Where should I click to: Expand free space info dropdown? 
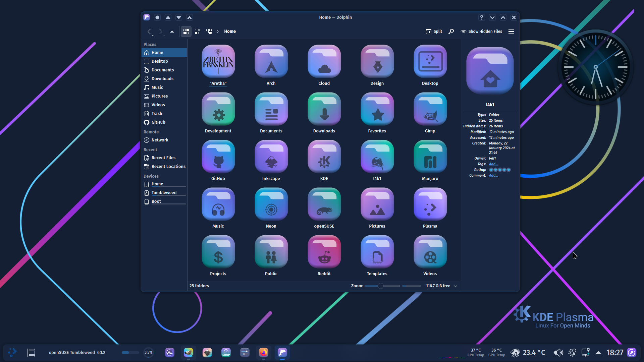click(455, 286)
